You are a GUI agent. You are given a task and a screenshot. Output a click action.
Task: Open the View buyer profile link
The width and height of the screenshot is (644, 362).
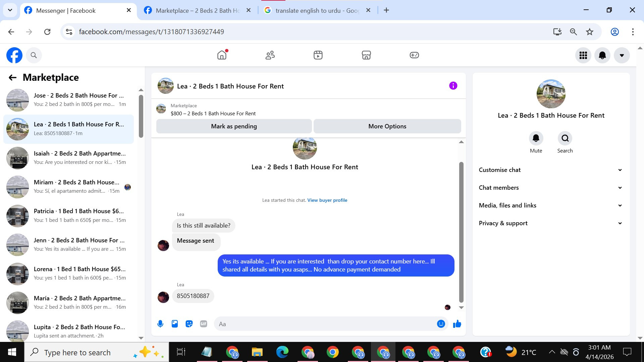327,200
